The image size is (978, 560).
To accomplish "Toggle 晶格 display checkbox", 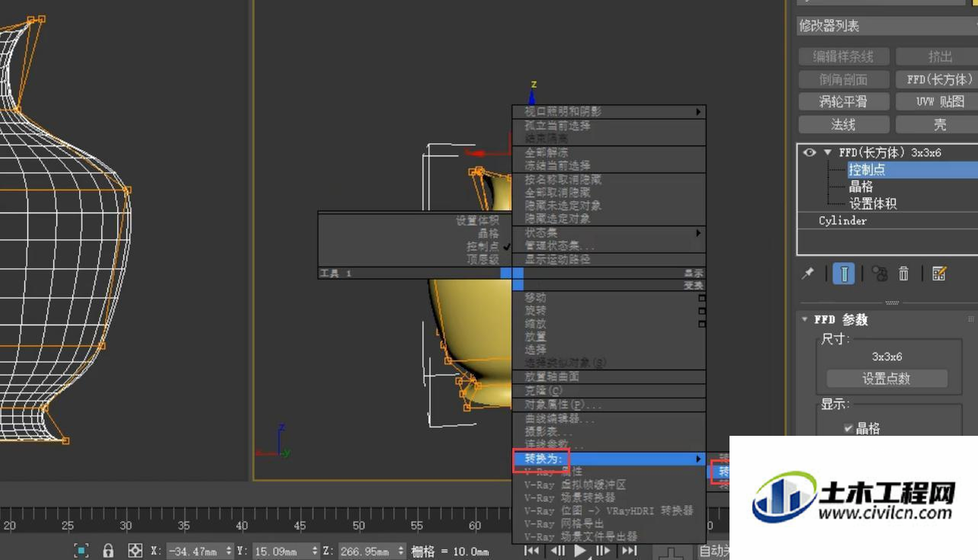I will 848,428.
